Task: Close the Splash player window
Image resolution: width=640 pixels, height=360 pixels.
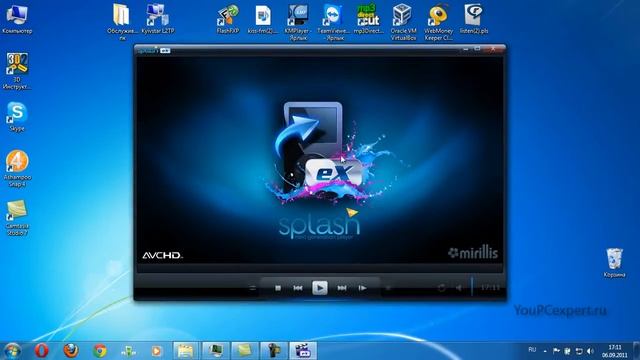Action: click(x=493, y=49)
